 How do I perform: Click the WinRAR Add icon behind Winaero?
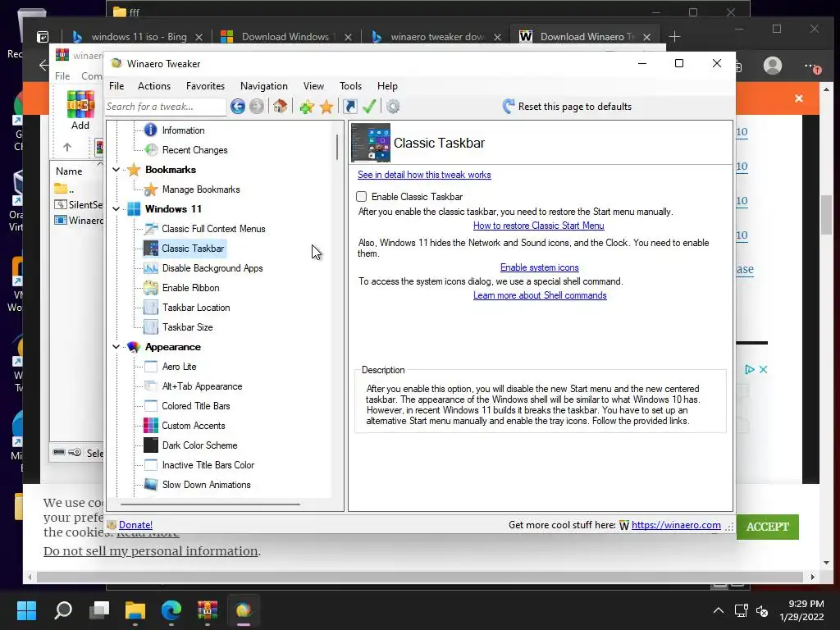(80, 104)
